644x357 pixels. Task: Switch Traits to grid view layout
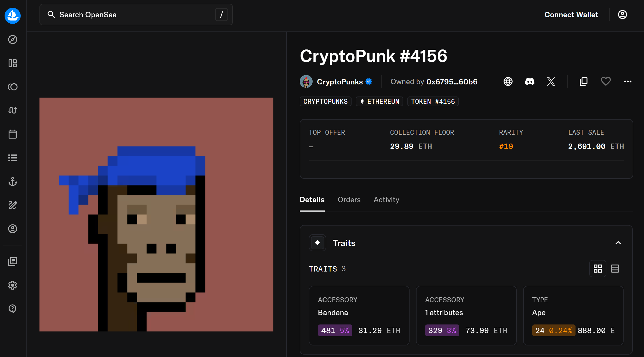[598, 268]
